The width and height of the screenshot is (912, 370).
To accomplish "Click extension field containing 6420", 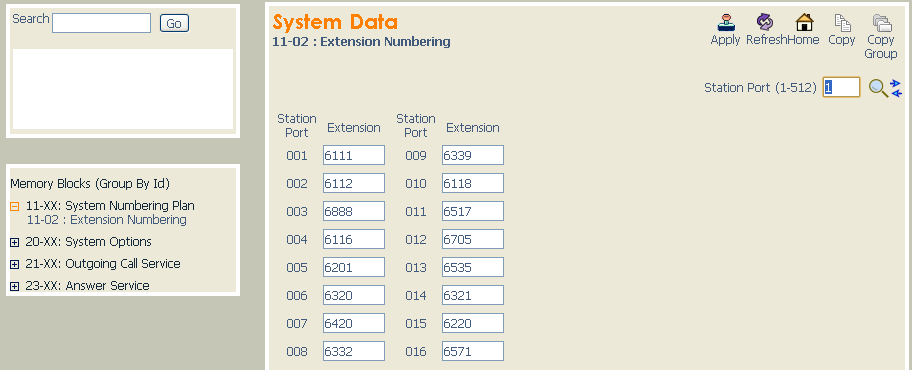I will (354, 323).
